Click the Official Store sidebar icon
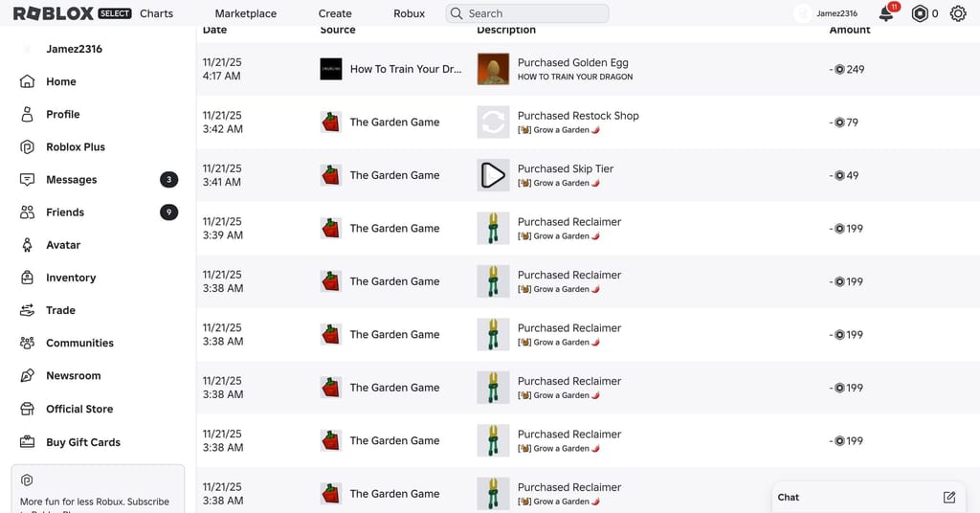The height and width of the screenshot is (513, 980). click(x=27, y=409)
